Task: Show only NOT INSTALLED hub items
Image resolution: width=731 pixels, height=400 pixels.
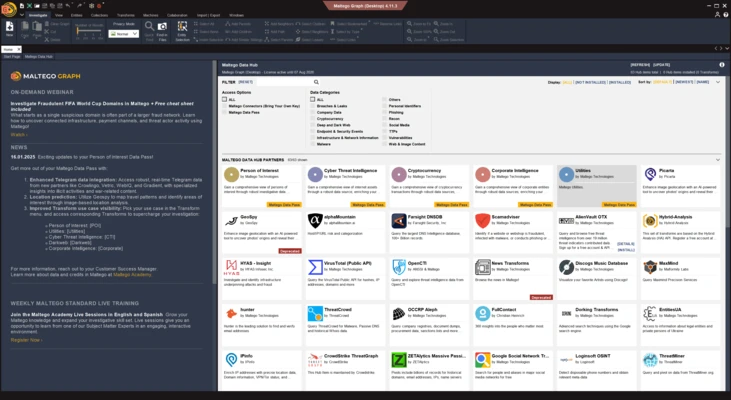Action: pos(590,82)
